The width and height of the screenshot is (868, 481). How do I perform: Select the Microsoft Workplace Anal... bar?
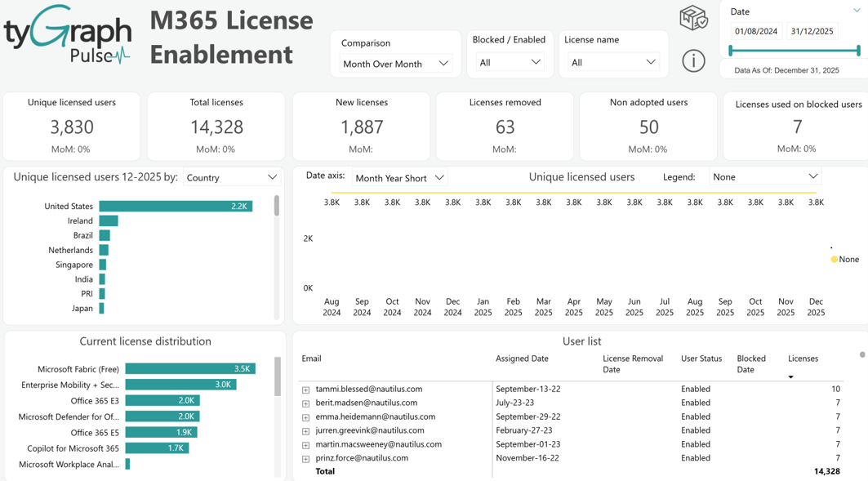(128, 464)
